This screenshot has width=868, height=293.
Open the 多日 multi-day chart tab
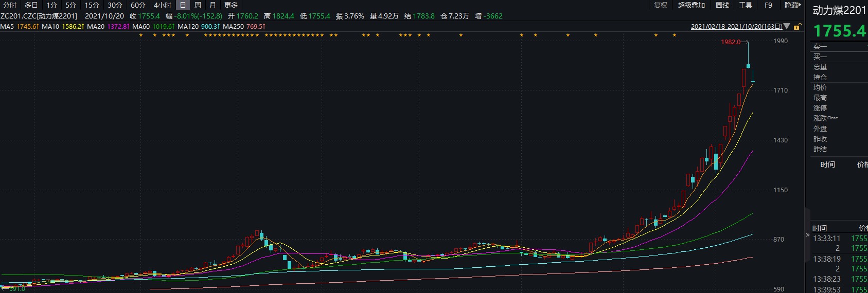(31, 5)
